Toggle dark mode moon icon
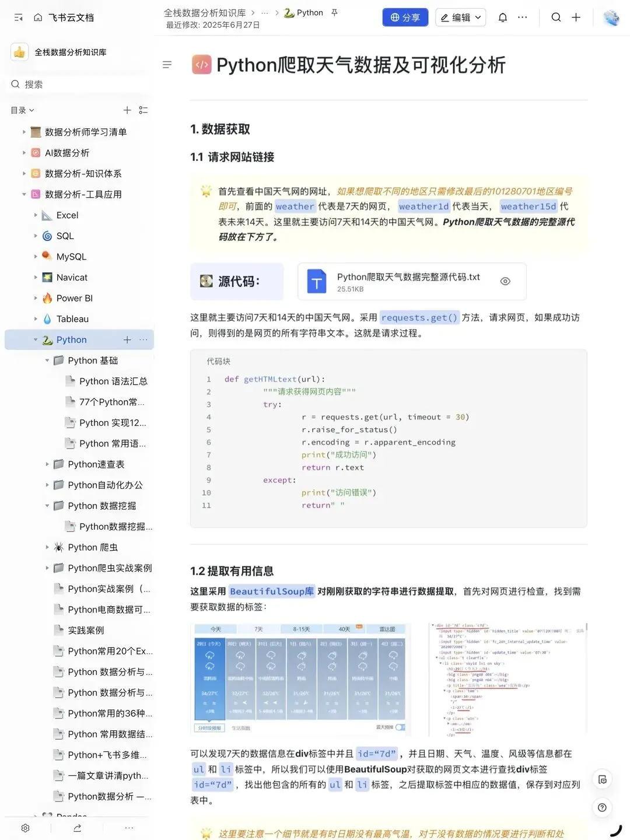 [x=615, y=830]
